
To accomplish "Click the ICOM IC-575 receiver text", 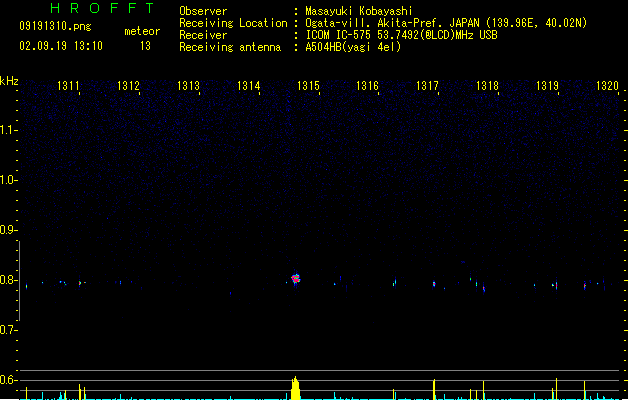I will click(x=401, y=35).
